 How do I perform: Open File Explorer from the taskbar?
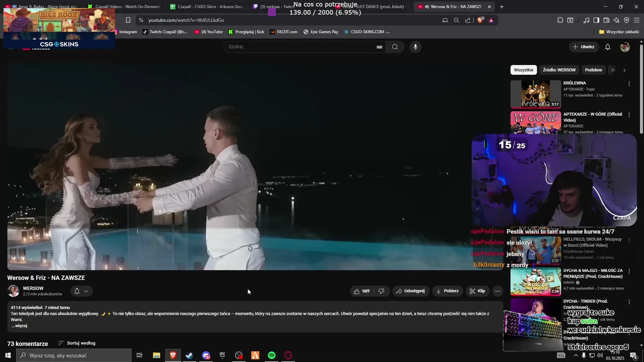tap(156, 355)
